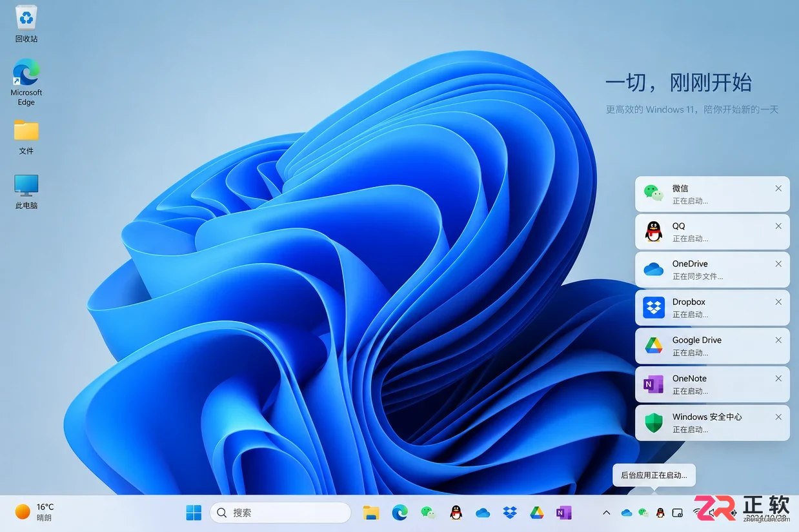
Task: Open Google Drive from the taskbar
Action: click(x=537, y=513)
